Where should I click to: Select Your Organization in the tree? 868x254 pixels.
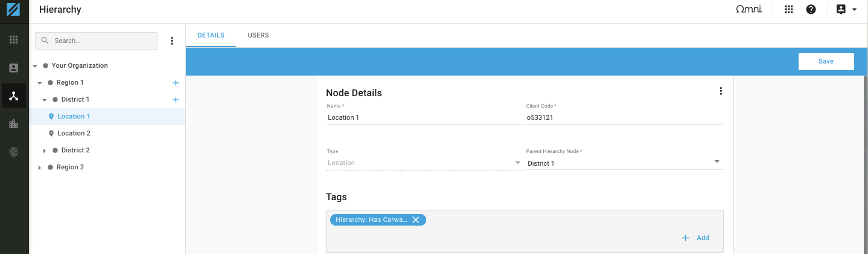coord(80,65)
